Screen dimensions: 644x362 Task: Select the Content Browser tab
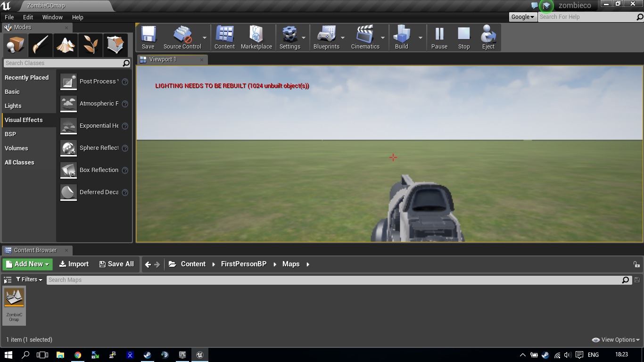coord(37,250)
